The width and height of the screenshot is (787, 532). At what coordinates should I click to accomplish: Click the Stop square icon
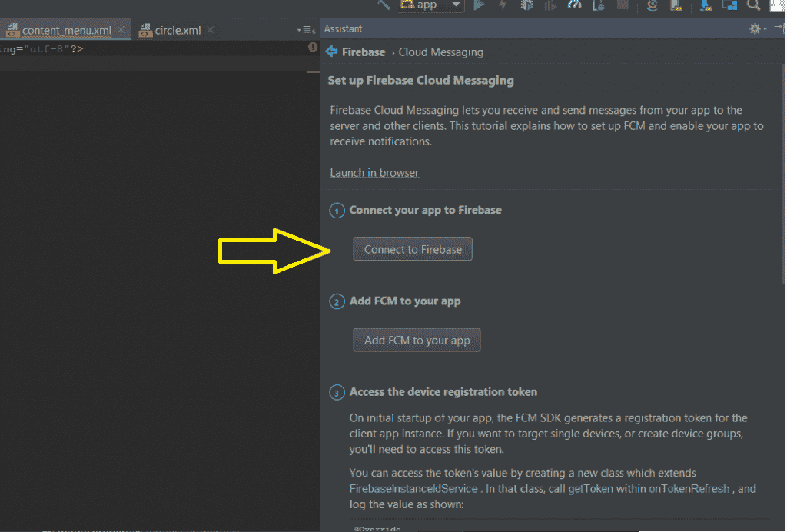[x=623, y=5]
